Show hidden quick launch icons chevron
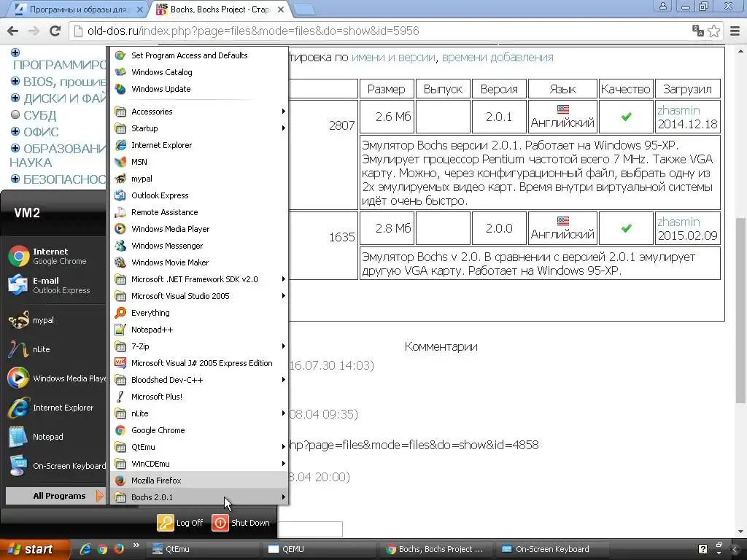 coord(136,545)
